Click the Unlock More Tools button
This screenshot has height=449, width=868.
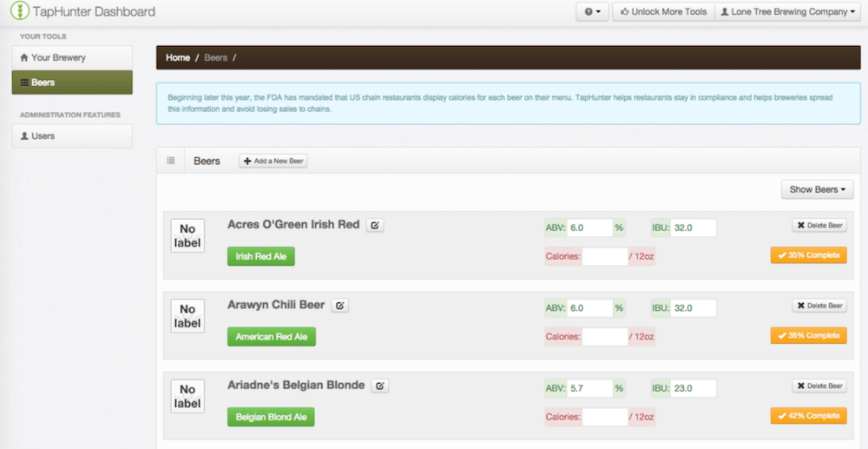tap(663, 11)
